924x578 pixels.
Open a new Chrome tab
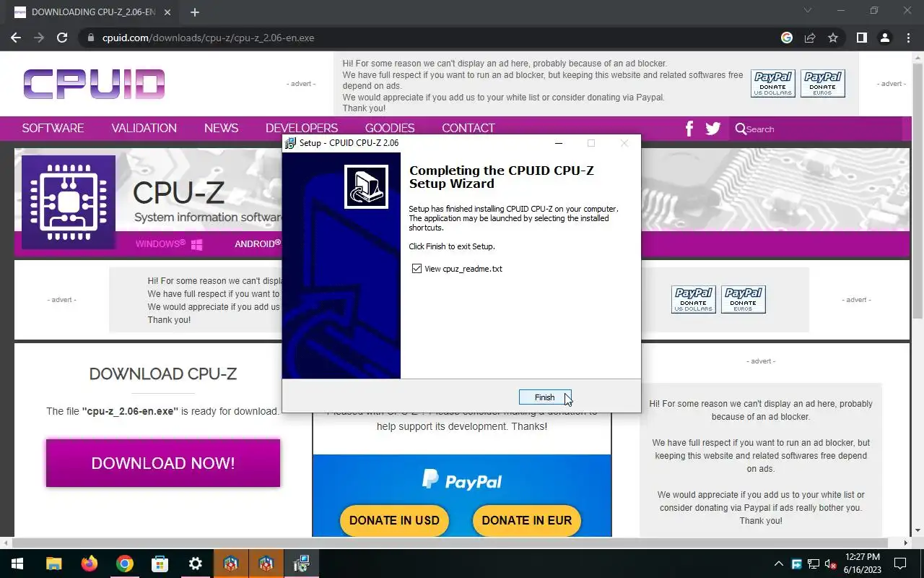coord(195,12)
